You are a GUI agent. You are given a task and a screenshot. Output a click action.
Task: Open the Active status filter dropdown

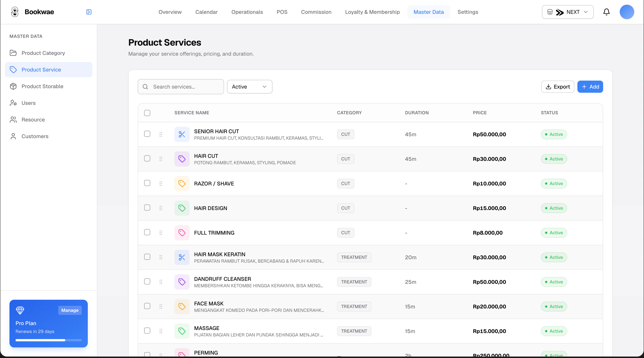tap(250, 87)
